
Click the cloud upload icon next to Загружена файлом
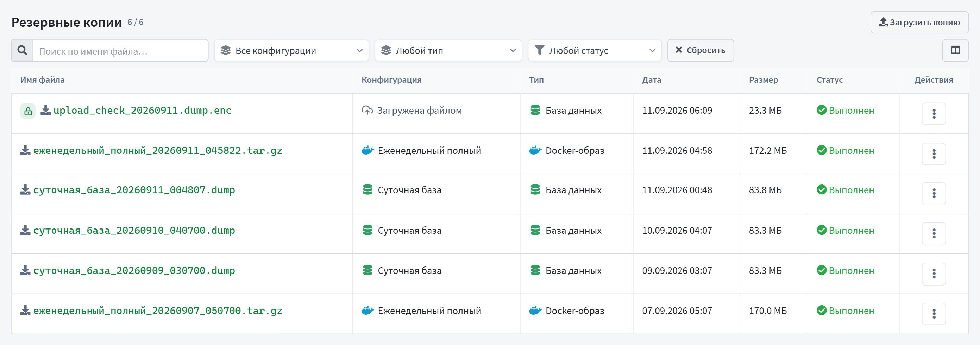367,110
